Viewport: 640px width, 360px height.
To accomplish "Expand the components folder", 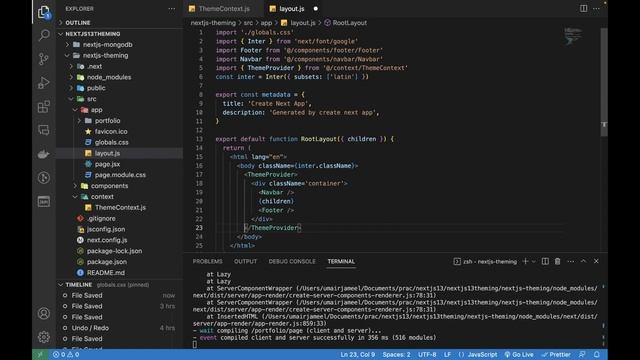I will [x=109, y=186].
